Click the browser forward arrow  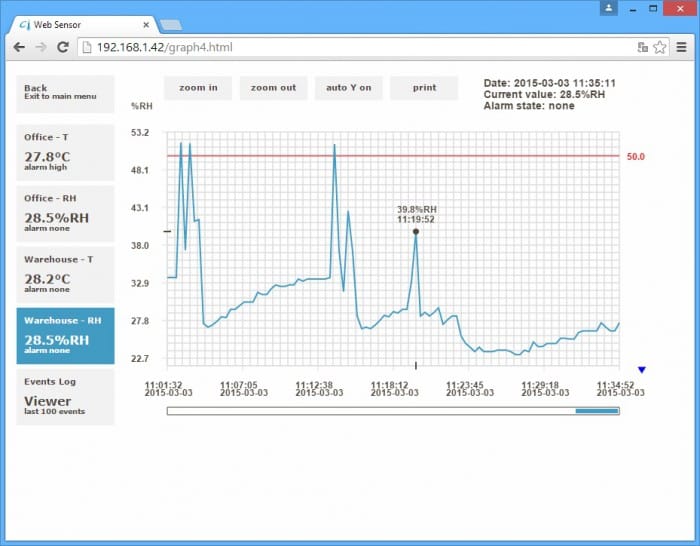pyautogui.click(x=41, y=47)
